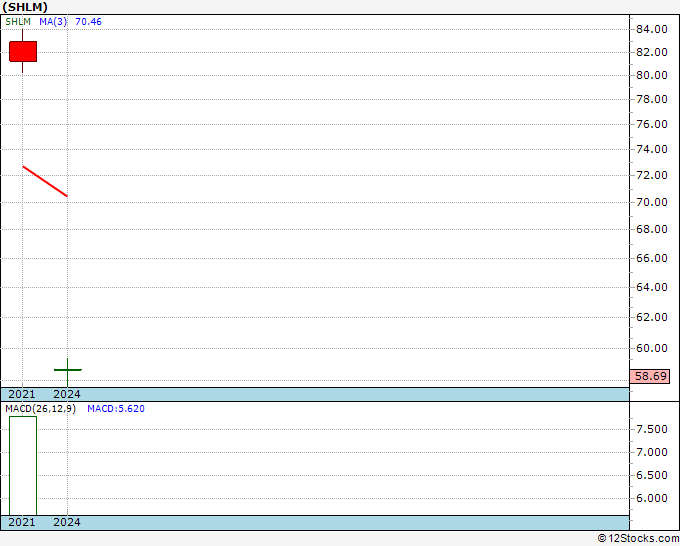Click the 82.00 price axis label
Viewport: 680px width, 546px height.
pos(651,52)
